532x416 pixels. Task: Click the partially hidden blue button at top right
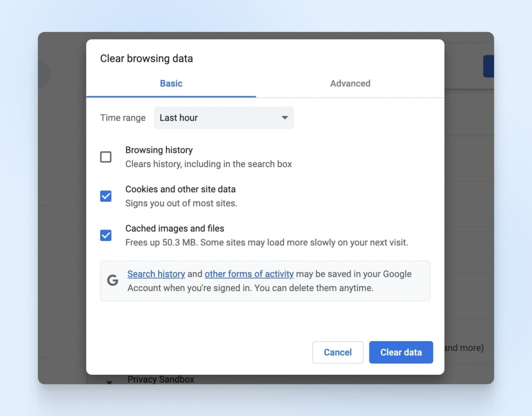(x=488, y=66)
